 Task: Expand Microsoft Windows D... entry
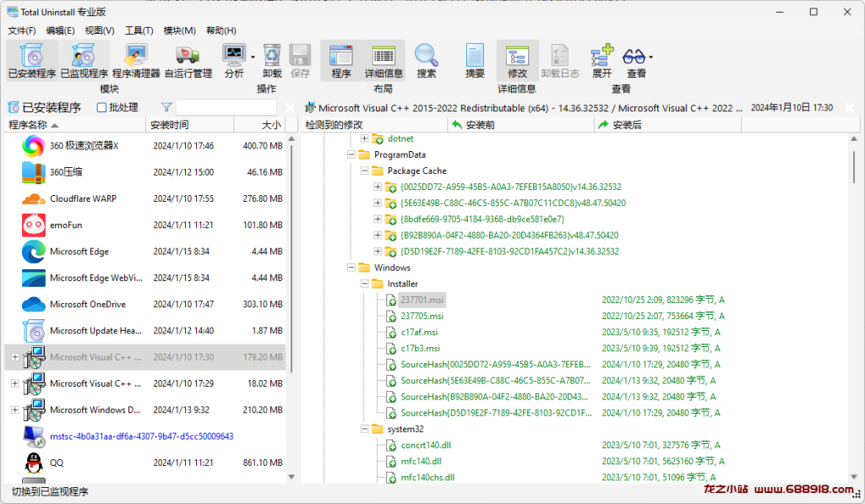coord(15,409)
